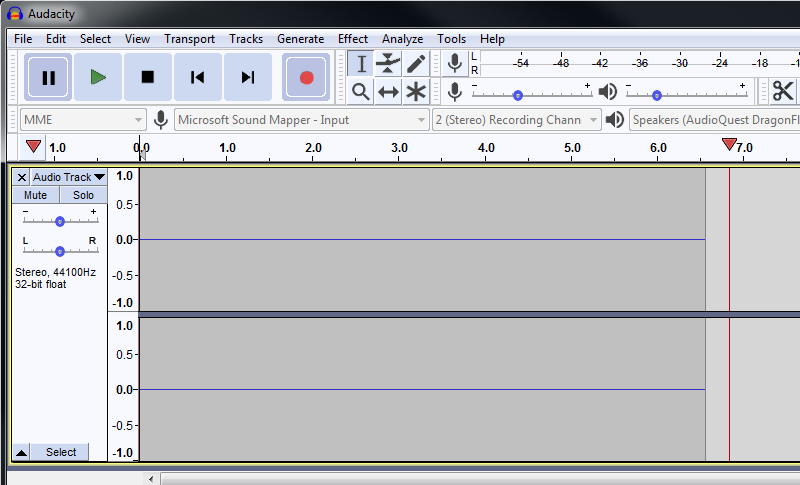Screen dimensions: 800x485
Task: Open the Effect menu
Action: click(x=353, y=39)
